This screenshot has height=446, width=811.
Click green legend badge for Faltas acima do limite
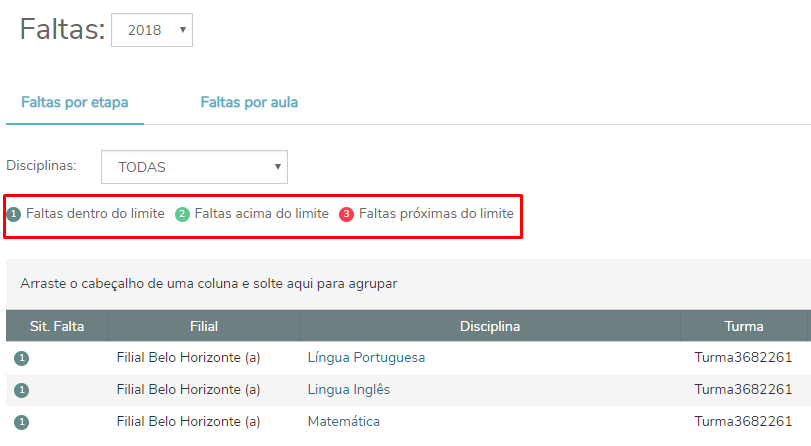pyautogui.click(x=182, y=214)
